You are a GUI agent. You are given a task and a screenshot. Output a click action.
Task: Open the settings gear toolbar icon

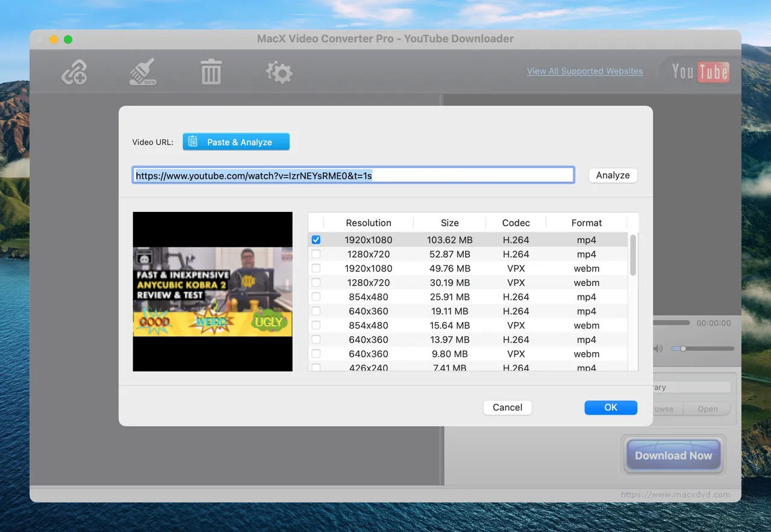click(279, 72)
